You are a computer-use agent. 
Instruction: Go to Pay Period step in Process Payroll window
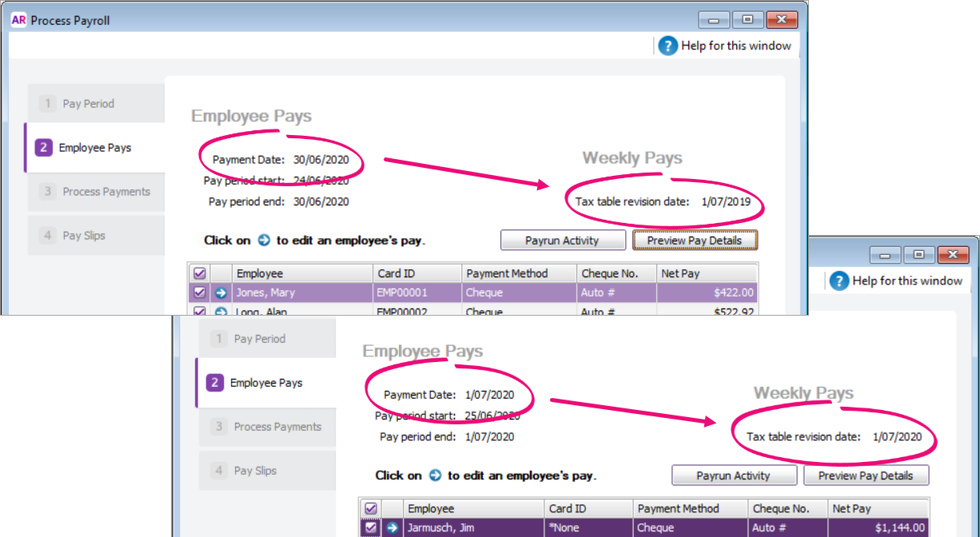coord(96,104)
